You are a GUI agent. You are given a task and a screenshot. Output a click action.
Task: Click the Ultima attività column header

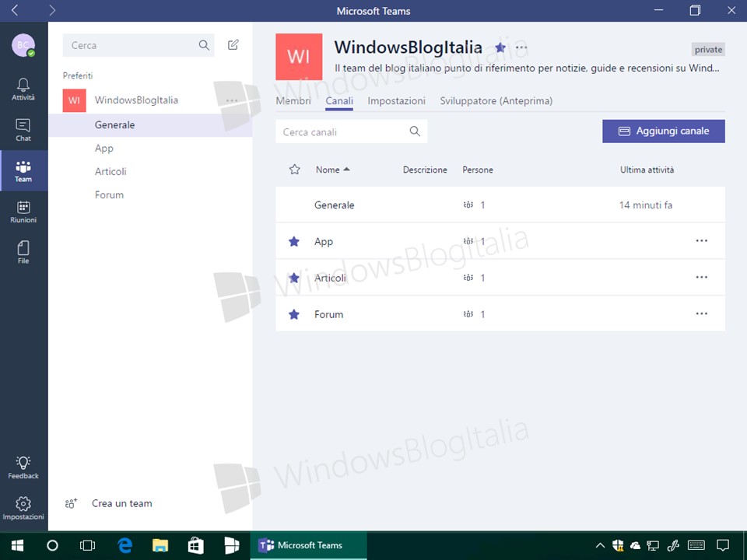647,170
